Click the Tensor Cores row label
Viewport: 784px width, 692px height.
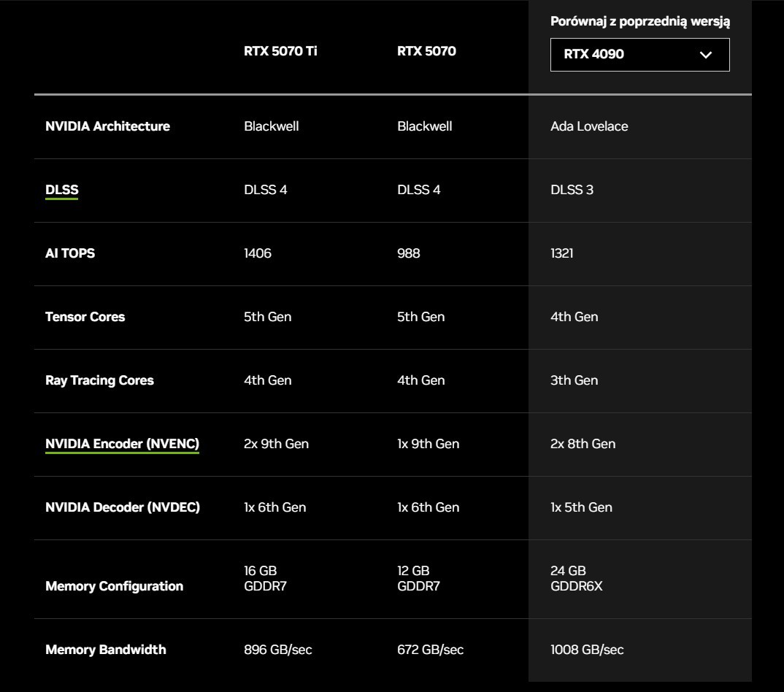[x=85, y=317]
